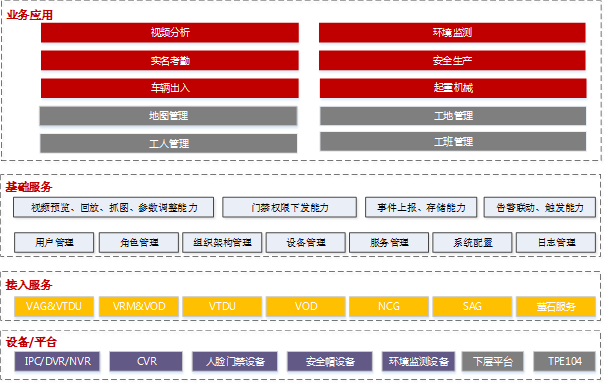Select the gray TPE104 block
The height and width of the screenshot is (385, 606).
tap(564, 361)
